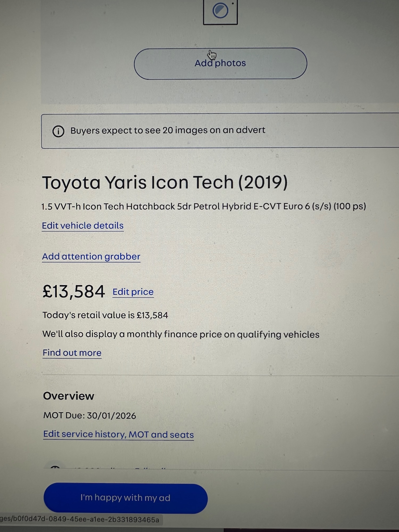Screen dimensions: 399x532
Task: Click the camera placeholder icon above Add photos
Action: (x=220, y=12)
